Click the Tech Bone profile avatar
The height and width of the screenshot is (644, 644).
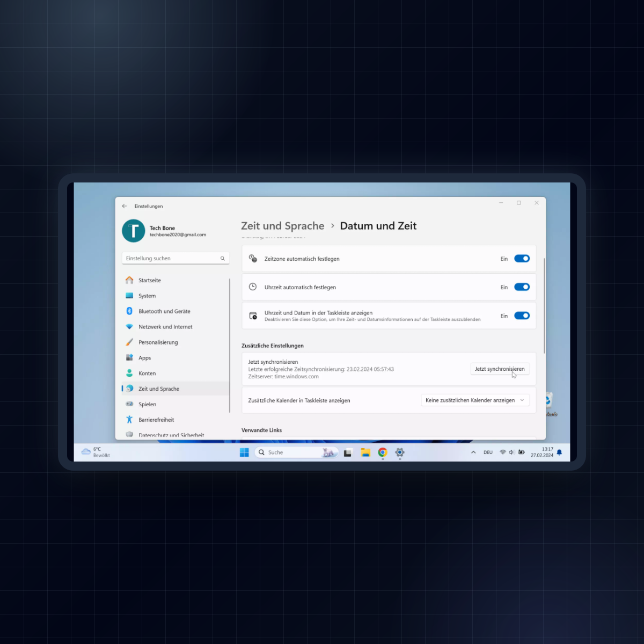(134, 231)
